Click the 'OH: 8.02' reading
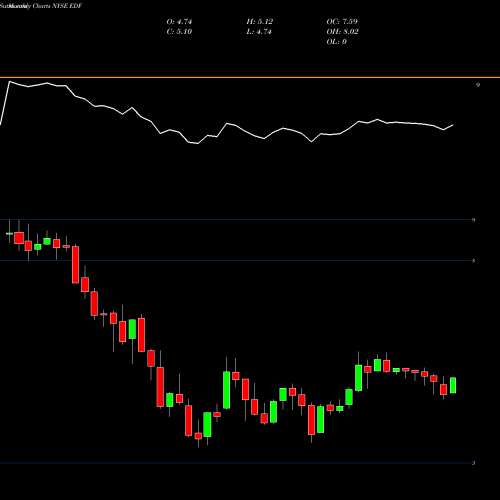 (342, 32)
